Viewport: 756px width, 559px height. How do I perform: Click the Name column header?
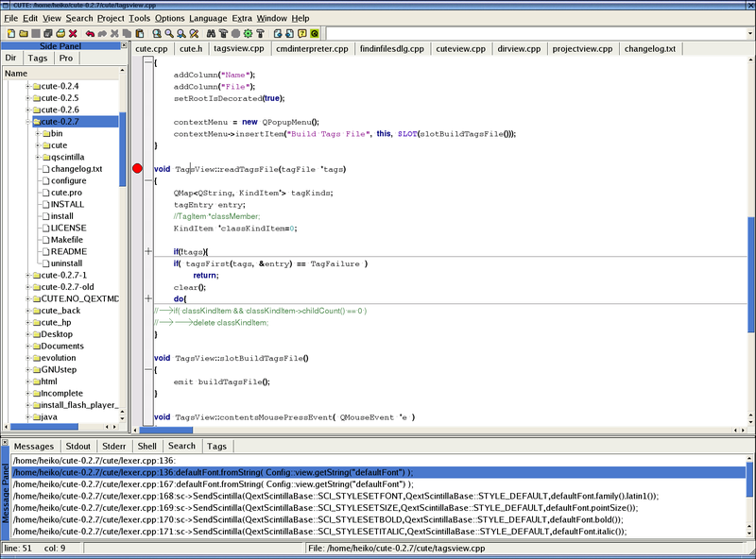tap(60, 74)
